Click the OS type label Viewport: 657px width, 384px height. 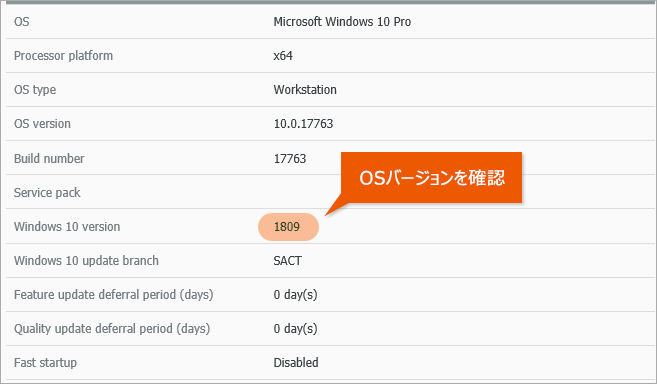pyautogui.click(x=35, y=90)
